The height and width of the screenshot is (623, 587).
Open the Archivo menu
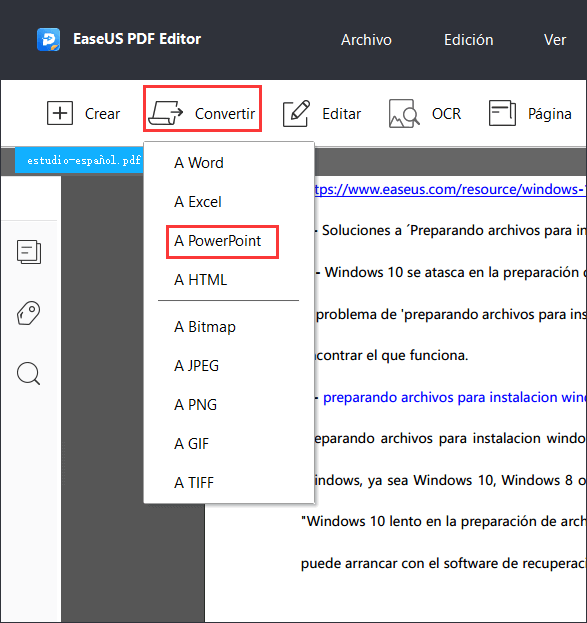[x=366, y=40]
